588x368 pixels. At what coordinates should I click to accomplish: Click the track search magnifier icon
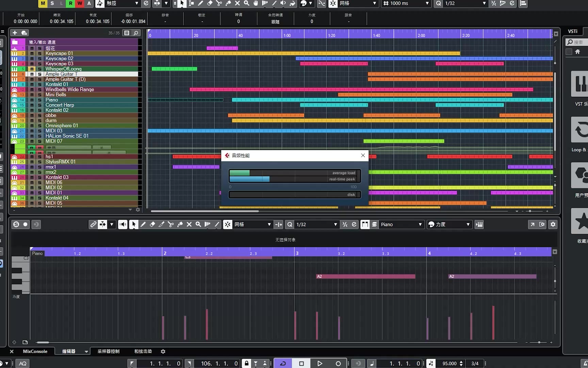point(136,33)
